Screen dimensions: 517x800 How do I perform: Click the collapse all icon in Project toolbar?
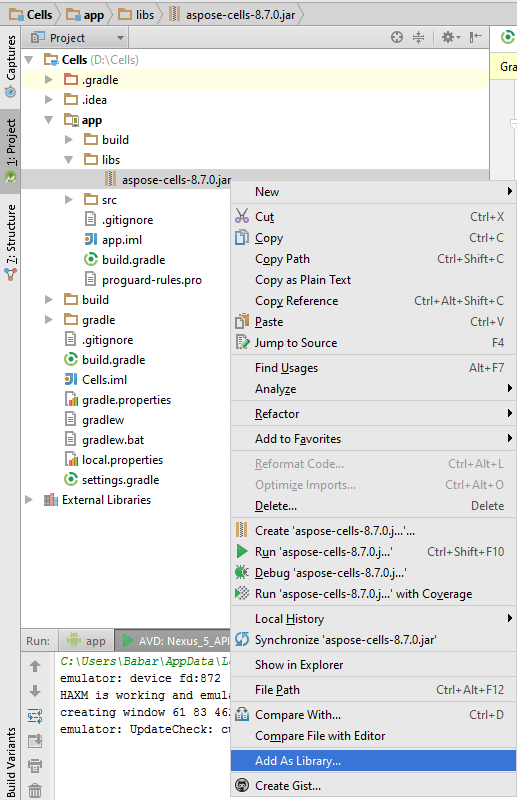pyautogui.click(x=418, y=37)
